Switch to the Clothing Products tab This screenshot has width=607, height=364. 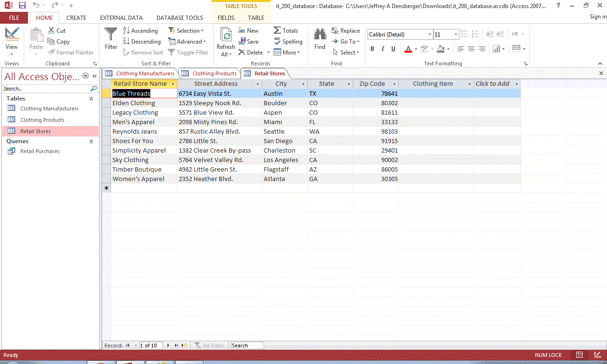point(213,73)
